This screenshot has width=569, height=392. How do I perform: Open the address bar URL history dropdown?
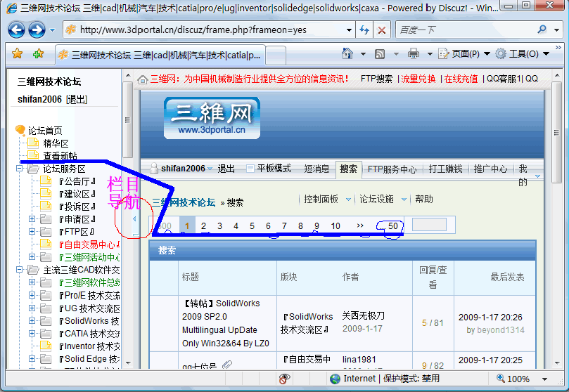pyautogui.click(x=349, y=30)
